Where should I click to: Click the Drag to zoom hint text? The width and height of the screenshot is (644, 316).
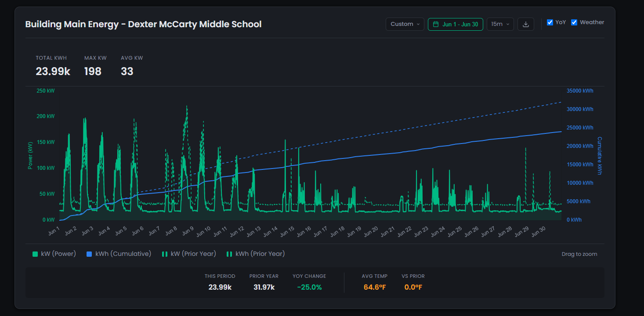tap(579, 254)
